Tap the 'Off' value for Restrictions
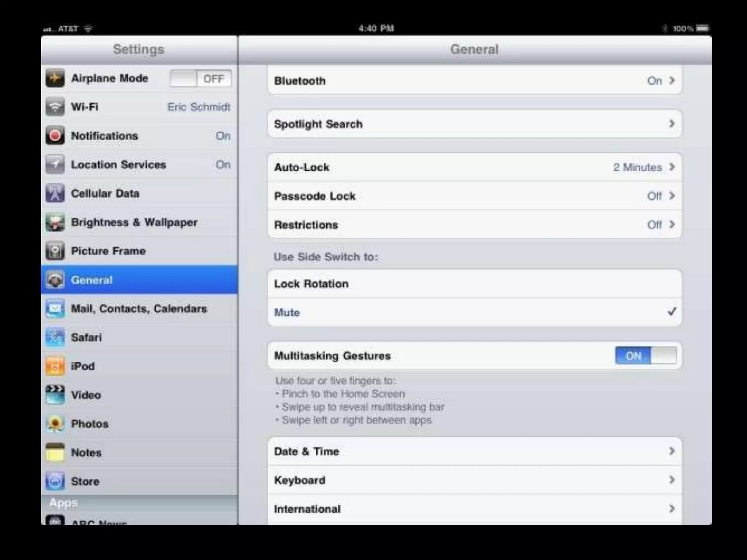The width and height of the screenshot is (747, 560). click(655, 225)
